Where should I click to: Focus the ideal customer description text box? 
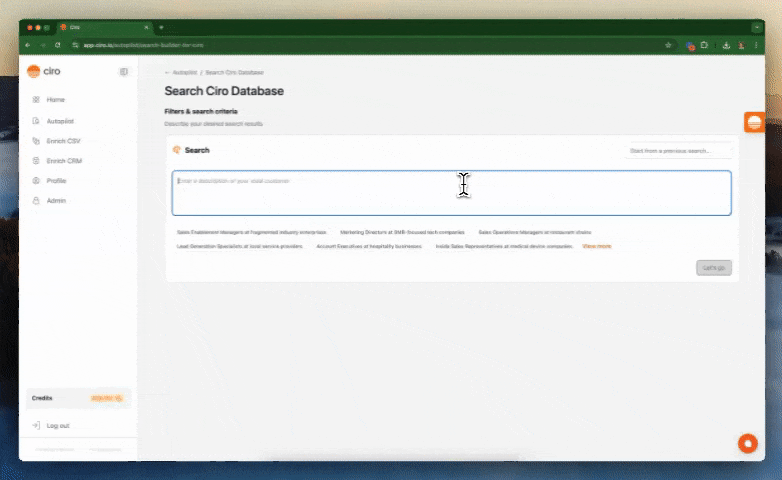tap(451, 193)
